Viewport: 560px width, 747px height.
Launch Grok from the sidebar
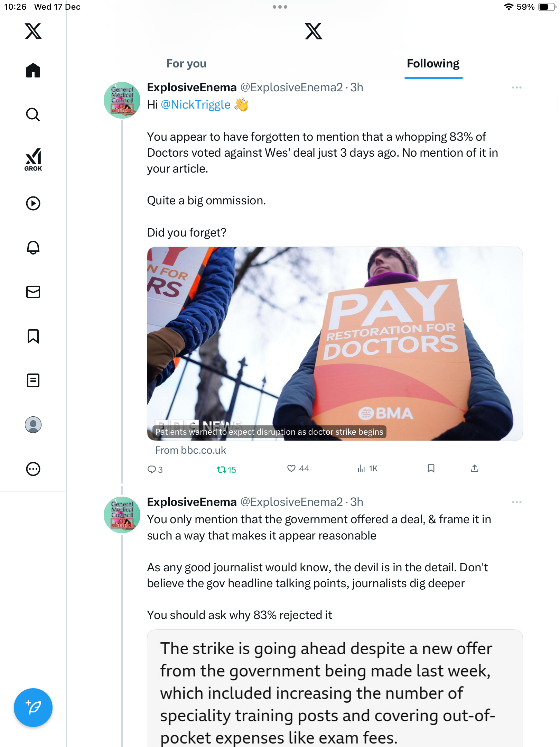click(x=33, y=159)
